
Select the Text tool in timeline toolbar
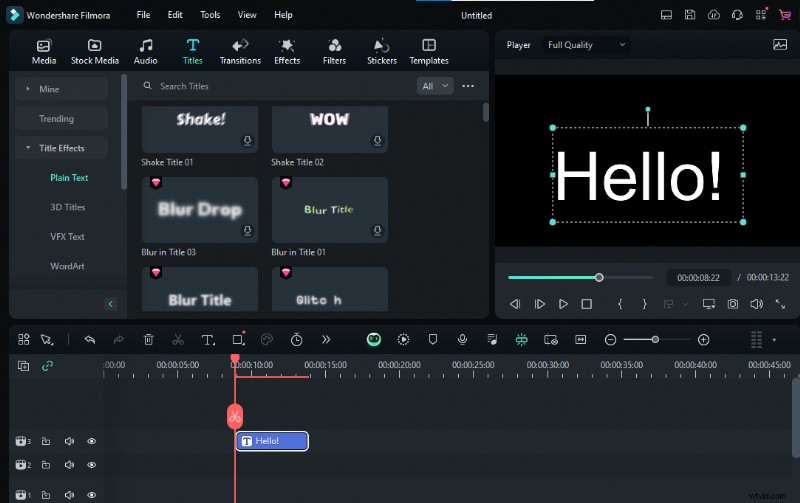(207, 340)
